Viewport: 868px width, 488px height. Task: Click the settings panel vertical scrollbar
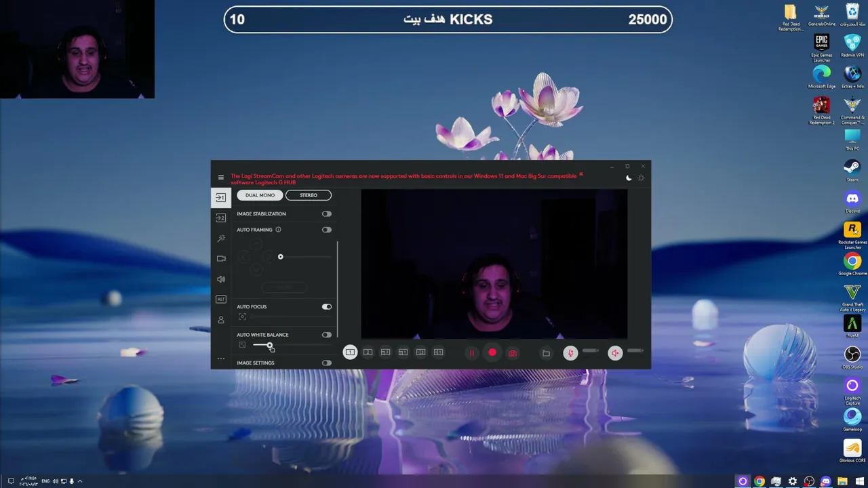pyautogui.click(x=337, y=289)
